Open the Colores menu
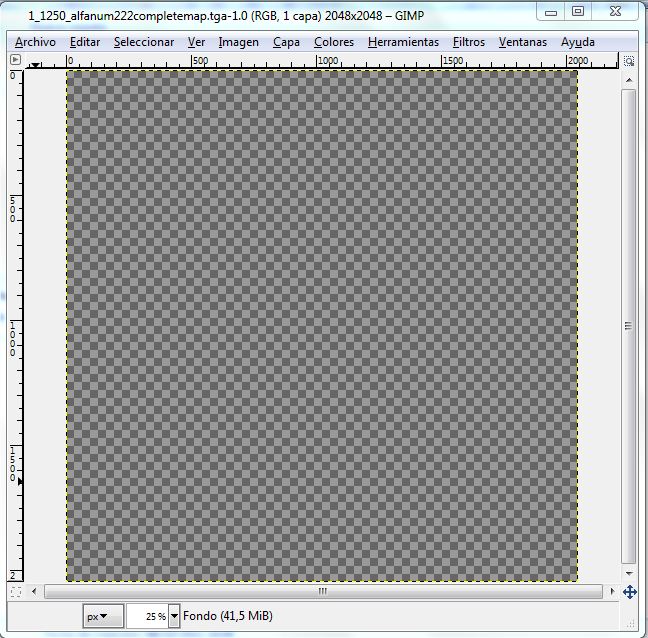Screen dimensions: 648x638 pyautogui.click(x=333, y=42)
